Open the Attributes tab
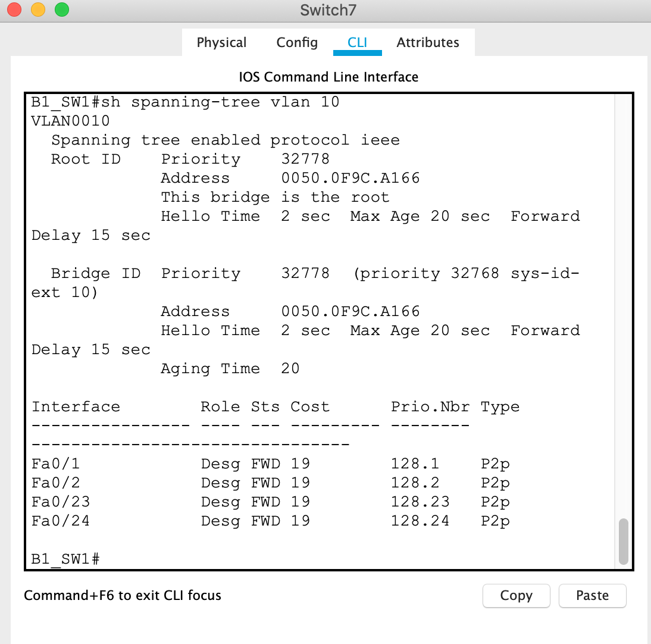This screenshot has height=644, width=651. point(428,42)
